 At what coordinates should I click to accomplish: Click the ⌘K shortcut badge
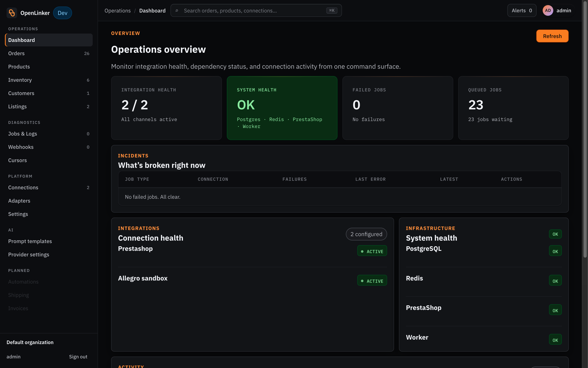point(332,10)
